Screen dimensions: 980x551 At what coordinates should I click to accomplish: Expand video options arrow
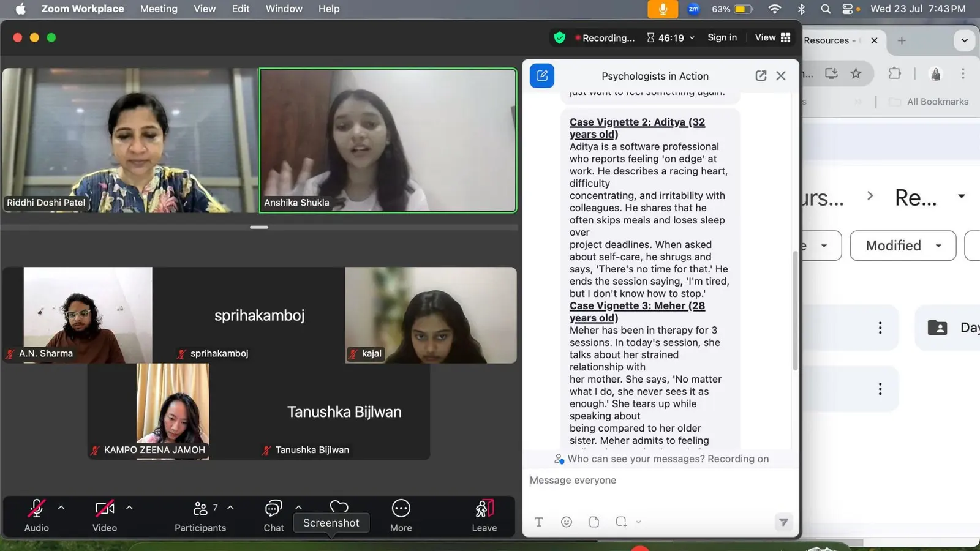tap(129, 508)
